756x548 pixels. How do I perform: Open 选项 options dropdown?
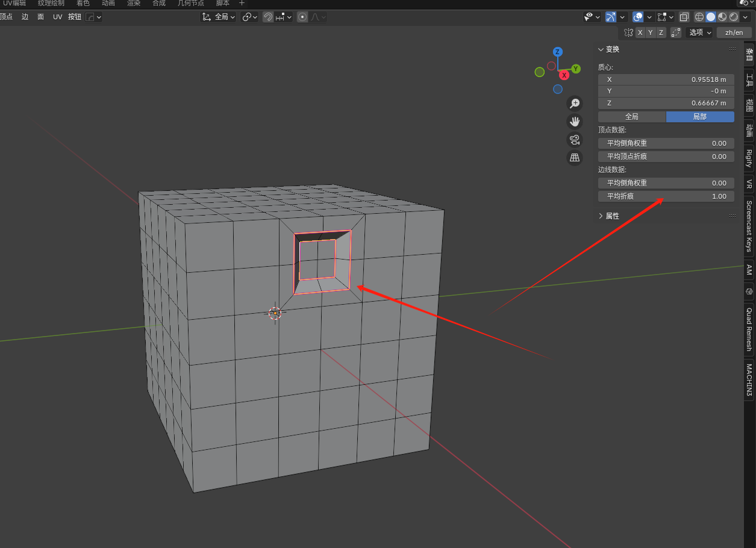[x=699, y=33]
